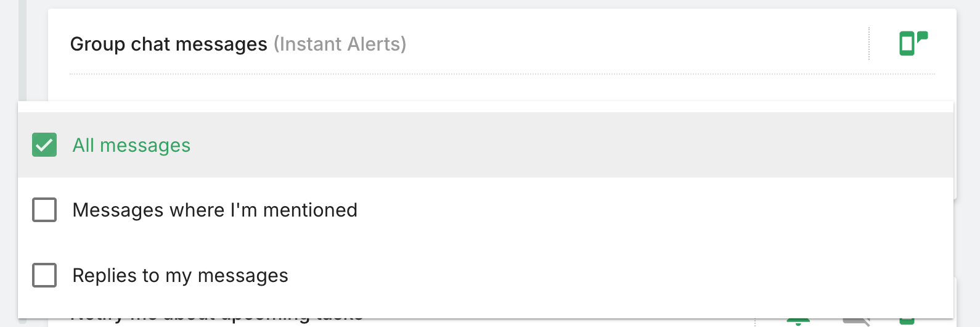Click the partially hidden gray crossed-out icon
The height and width of the screenshot is (327, 980).
(855, 320)
